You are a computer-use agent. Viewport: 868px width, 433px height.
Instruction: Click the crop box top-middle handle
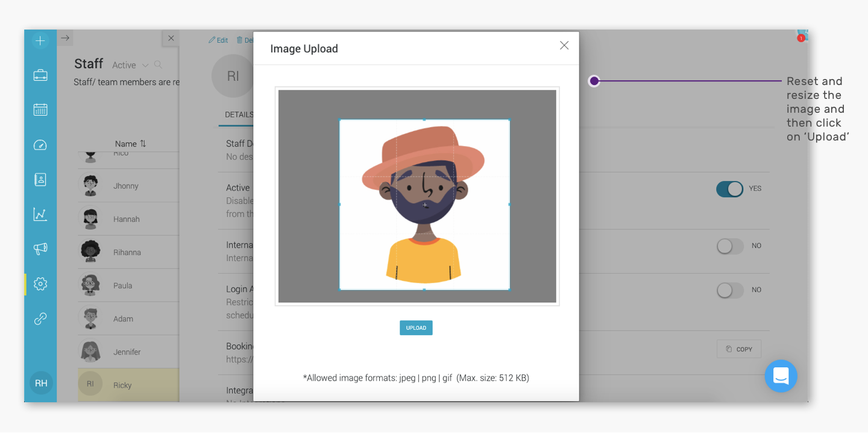(x=424, y=120)
